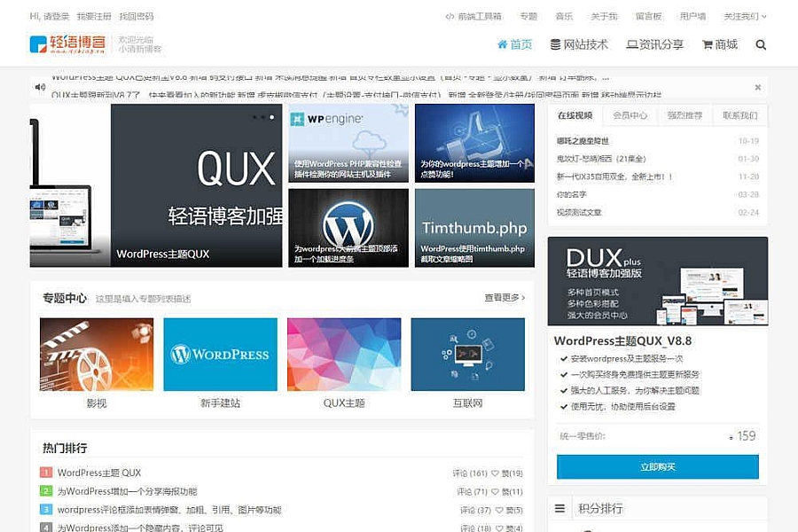Like the post with 赞(19)
The image size is (798, 532).
point(507,473)
